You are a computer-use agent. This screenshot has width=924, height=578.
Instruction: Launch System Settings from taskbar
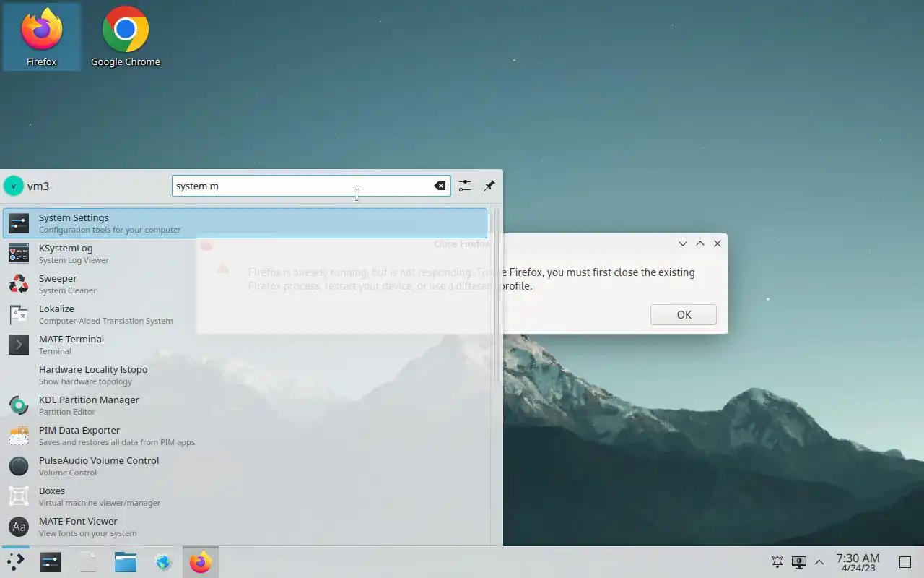pos(51,562)
